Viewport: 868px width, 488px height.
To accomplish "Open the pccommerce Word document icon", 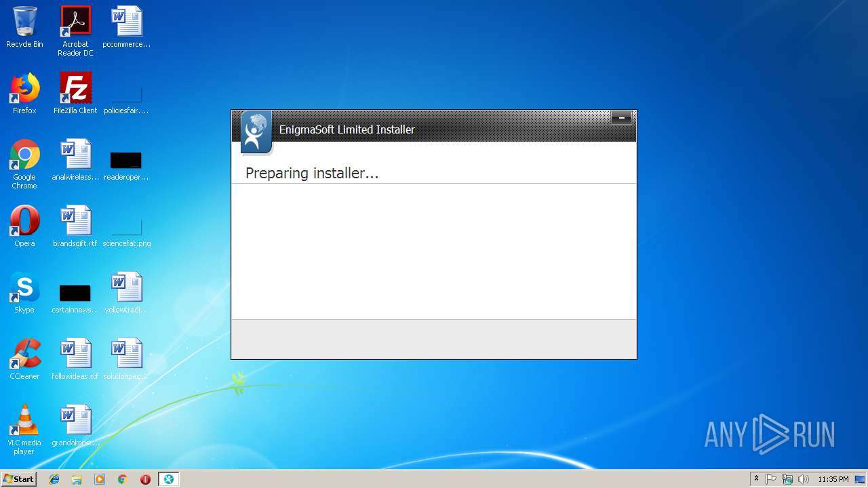I will [x=127, y=27].
